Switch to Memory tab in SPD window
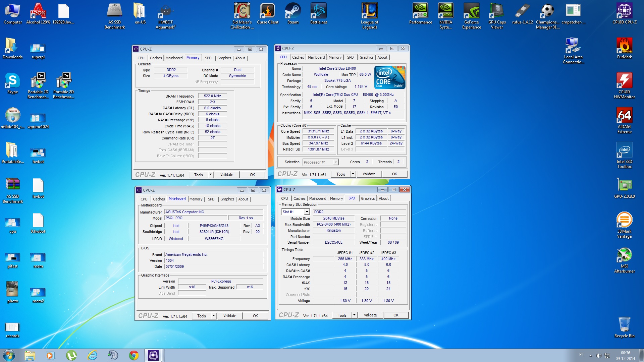Screen dimensions: 644x362 coord(336,198)
